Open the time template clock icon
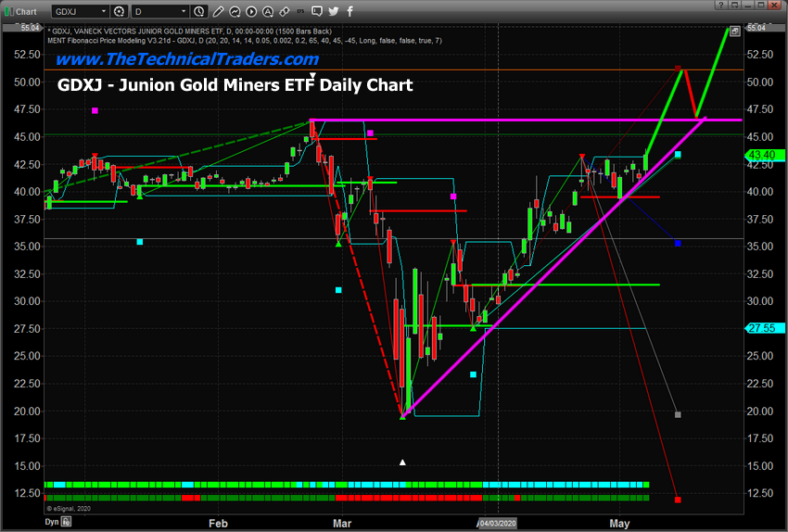Image resolution: width=788 pixels, height=532 pixels. click(x=199, y=11)
